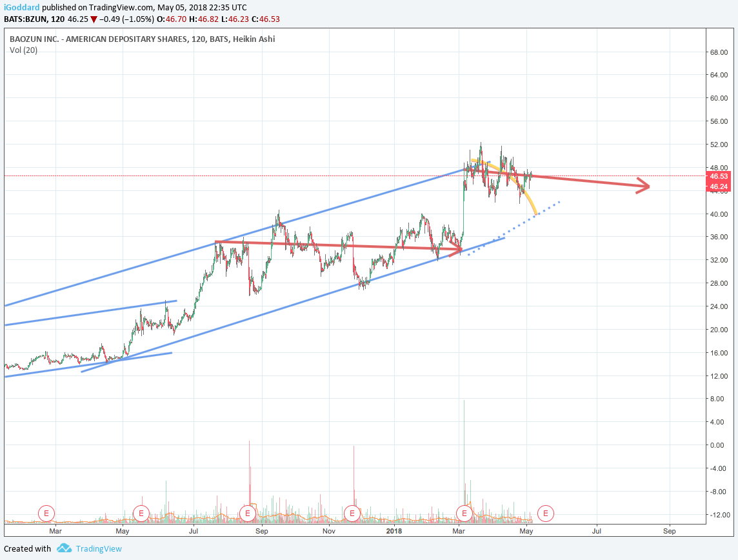The width and height of the screenshot is (738, 560).
Task: Click the BATS:BZUN symbol text
Action: (26, 19)
